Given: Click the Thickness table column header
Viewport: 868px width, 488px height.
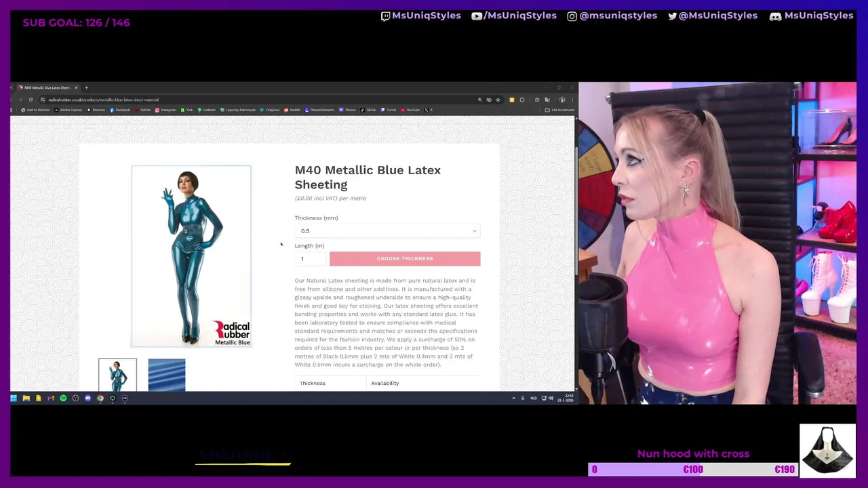Looking at the screenshot, I should point(313,383).
